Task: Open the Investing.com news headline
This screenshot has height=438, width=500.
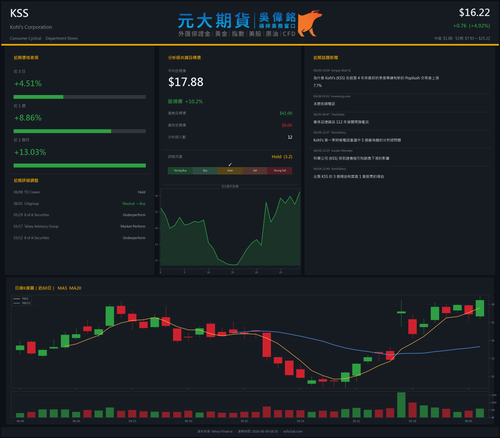Action: [324, 104]
